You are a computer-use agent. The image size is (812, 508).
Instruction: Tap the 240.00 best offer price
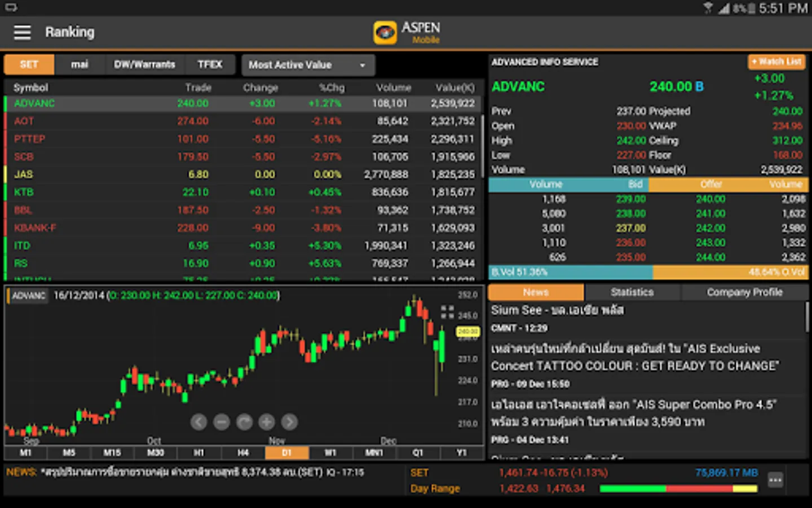(x=710, y=199)
